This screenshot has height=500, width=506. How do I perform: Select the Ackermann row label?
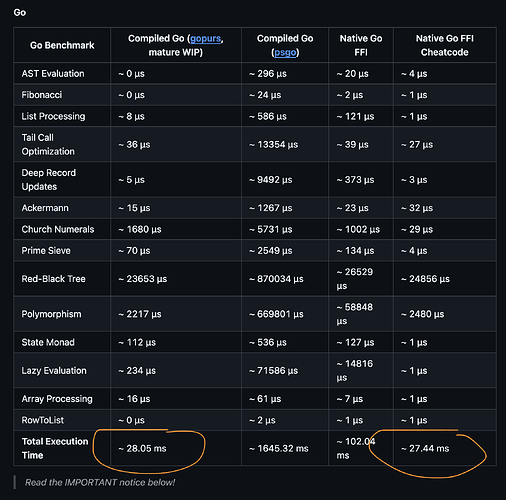click(x=45, y=208)
